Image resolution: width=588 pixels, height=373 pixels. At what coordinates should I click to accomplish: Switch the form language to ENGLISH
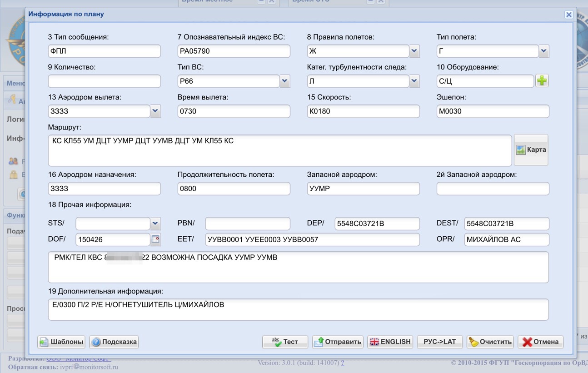click(390, 342)
